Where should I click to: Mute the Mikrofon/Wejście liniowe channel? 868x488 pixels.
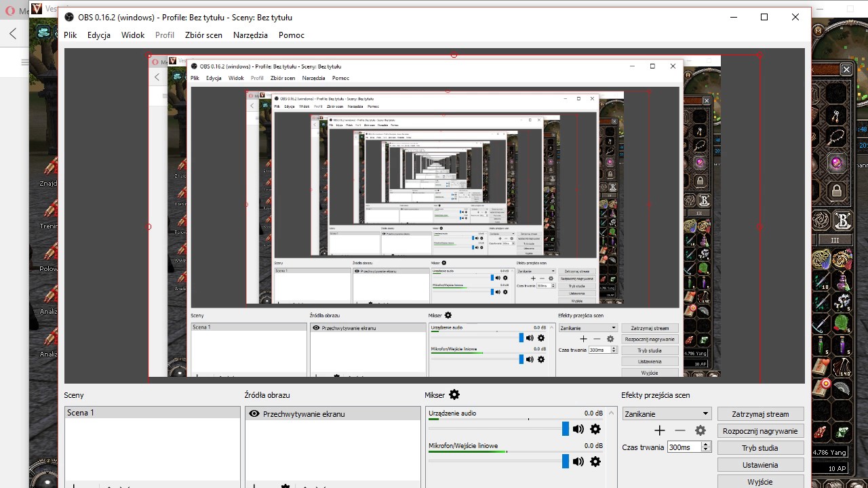(x=578, y=462)
